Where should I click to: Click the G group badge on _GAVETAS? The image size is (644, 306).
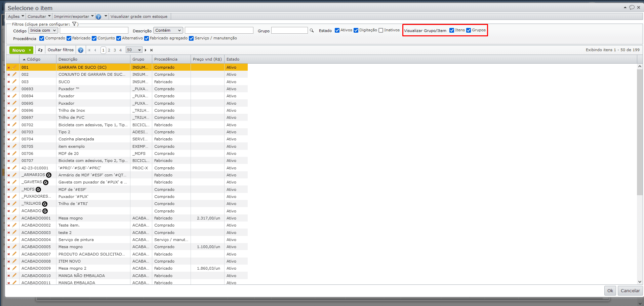46,182
